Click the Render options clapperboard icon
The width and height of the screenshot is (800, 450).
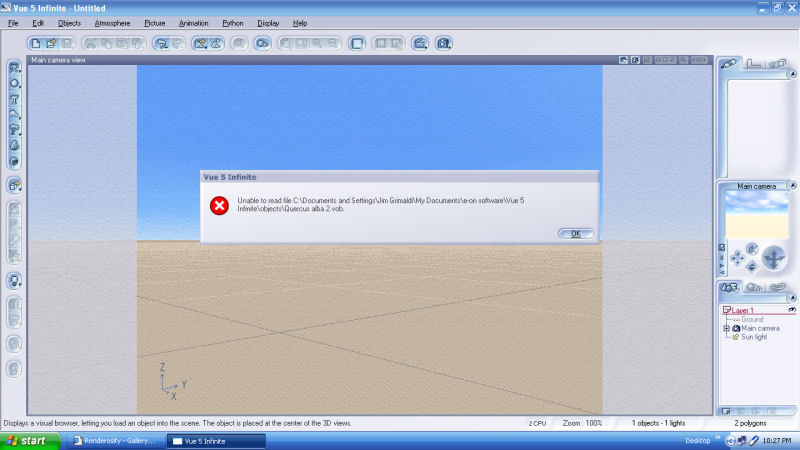pos(420,44)
